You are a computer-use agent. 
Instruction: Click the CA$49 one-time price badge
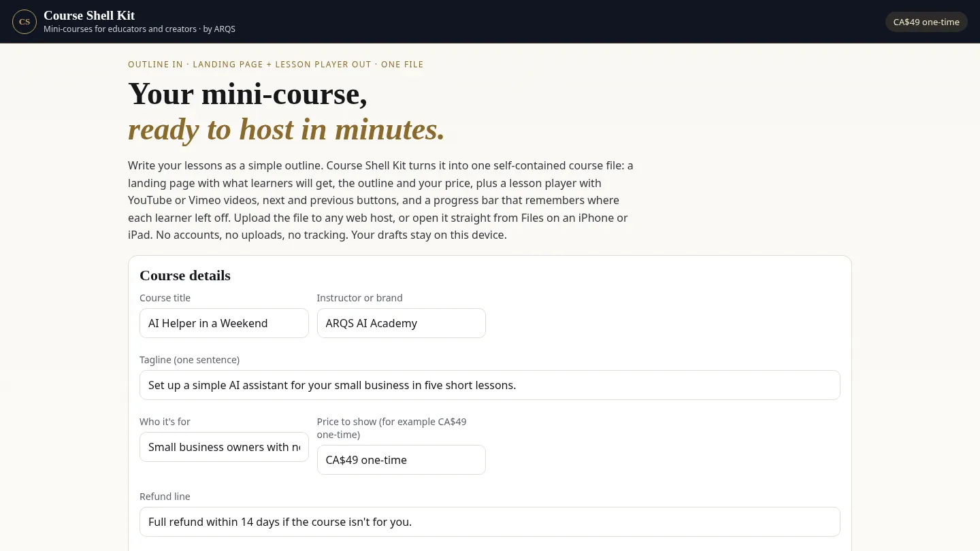coord(926,22)
